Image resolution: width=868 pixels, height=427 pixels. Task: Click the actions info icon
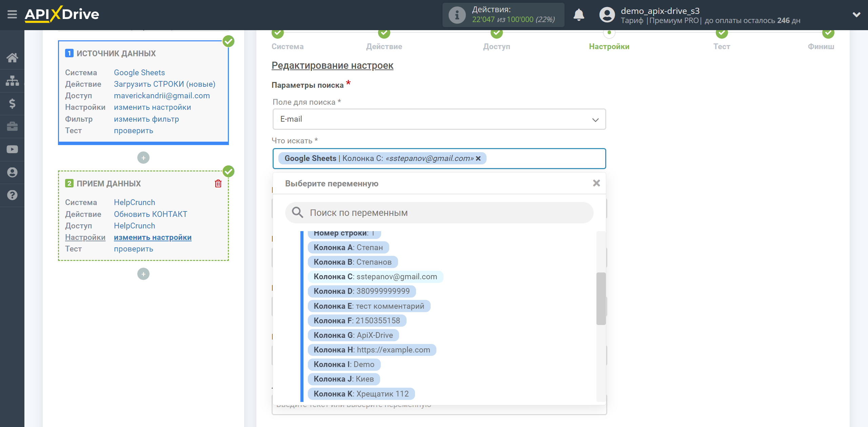pos(457,15)
